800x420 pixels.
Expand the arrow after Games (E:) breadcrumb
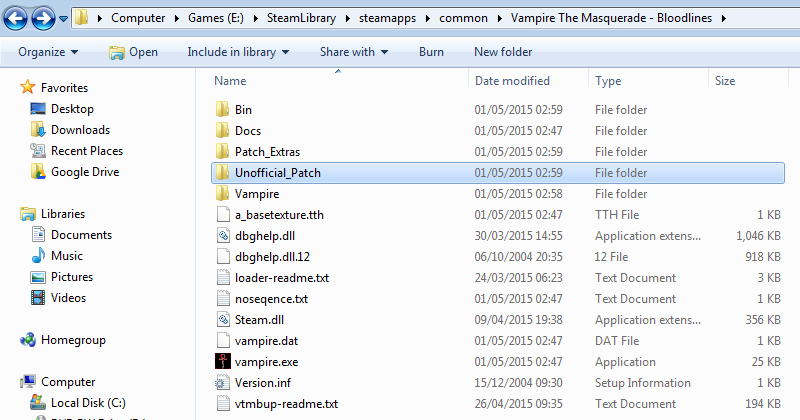click(255, 18)
